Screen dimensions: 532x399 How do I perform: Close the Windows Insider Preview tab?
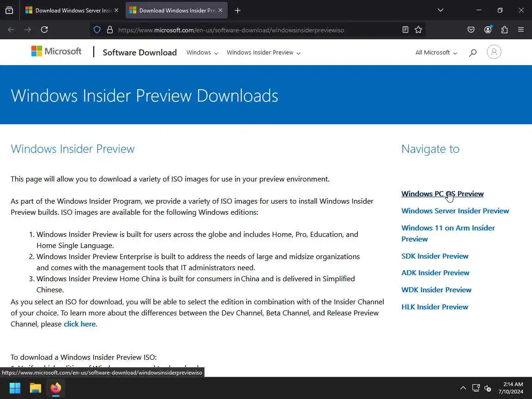tap(220, 11)
